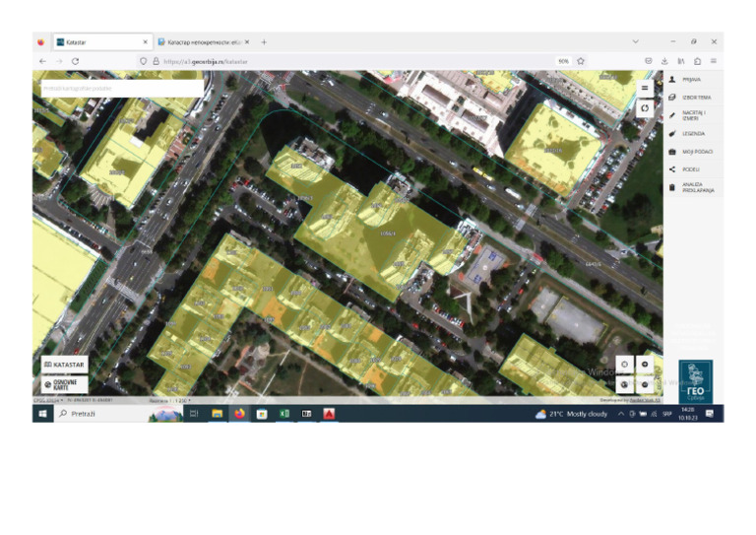
Task: Open the PODELI share option
Action: tap(693, 169)
